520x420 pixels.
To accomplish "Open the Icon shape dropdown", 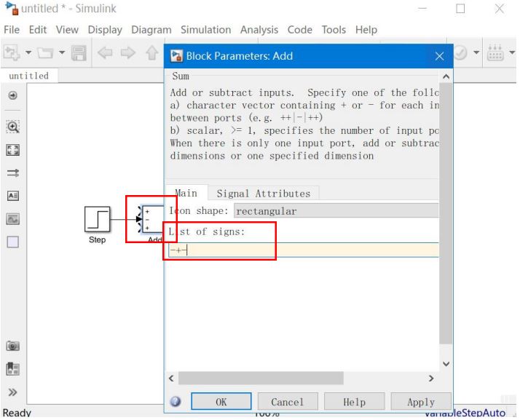I will (x=336, y=211).
